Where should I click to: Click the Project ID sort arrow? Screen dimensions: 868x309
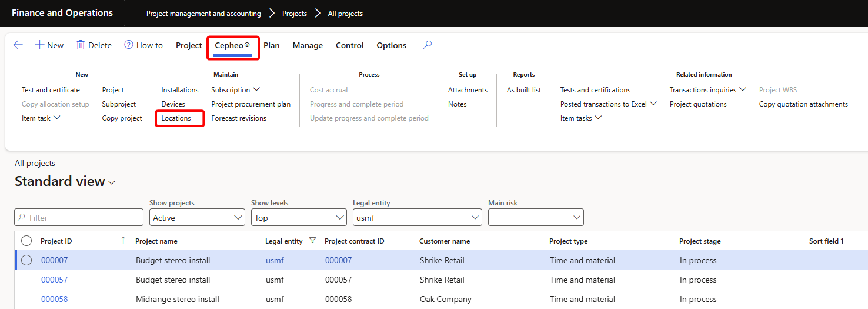123,240
